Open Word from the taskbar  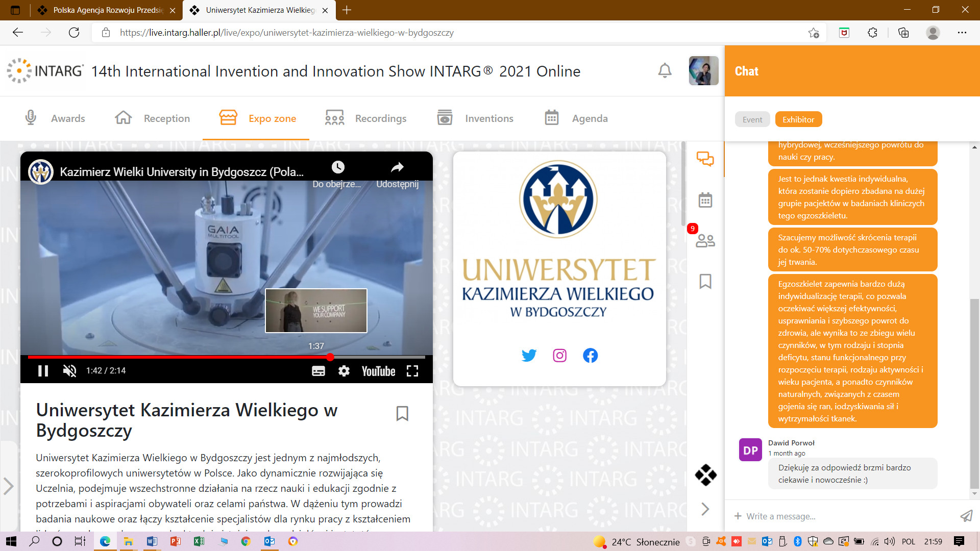[x=152, y=541]
